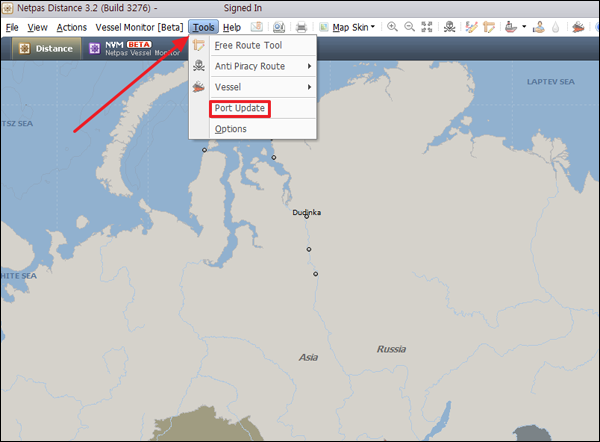
Task: Click vessel icon beside Vessel entry
Action: 199,87
